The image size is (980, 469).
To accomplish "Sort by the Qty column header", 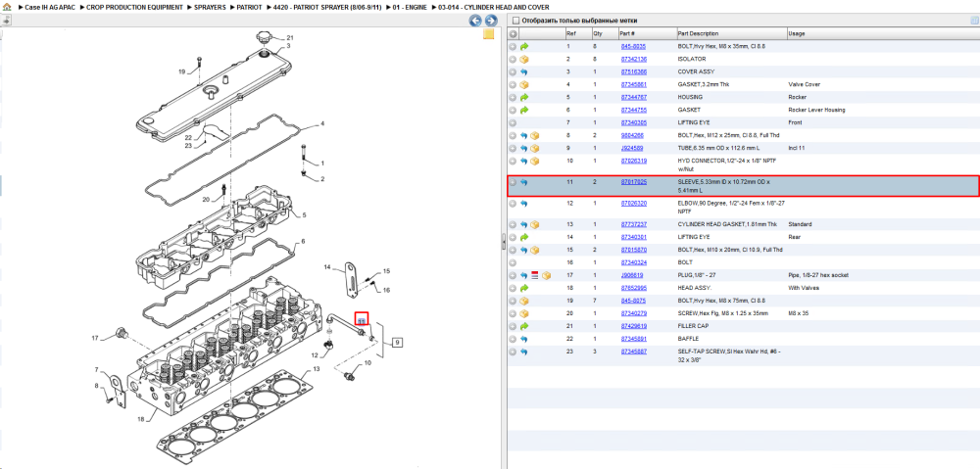I will [604, 33].
